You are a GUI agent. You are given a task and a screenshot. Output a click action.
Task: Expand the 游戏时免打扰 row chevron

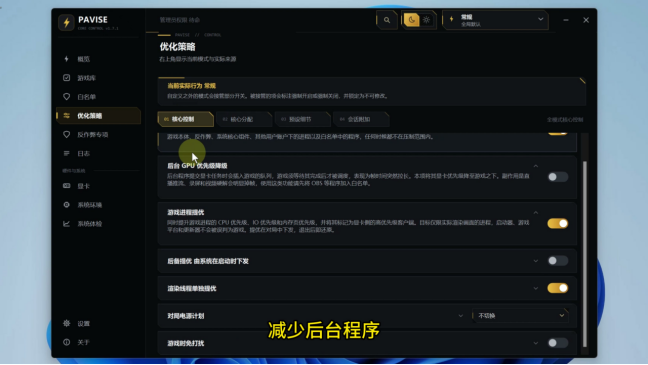(x=536, y=343)
